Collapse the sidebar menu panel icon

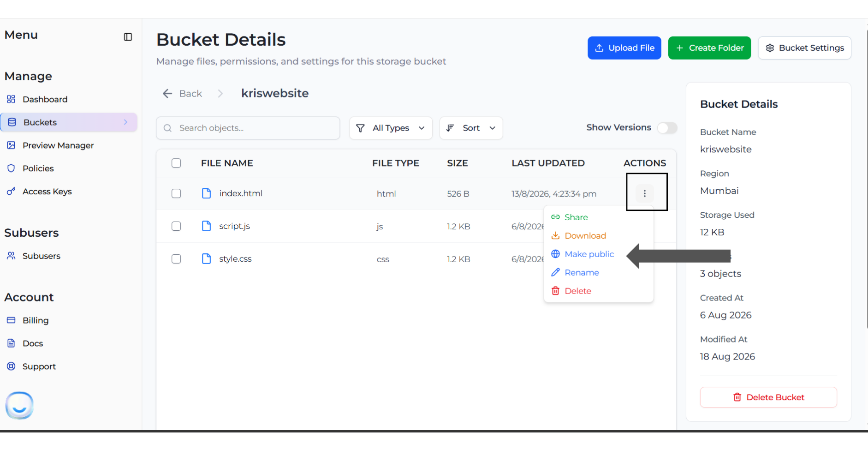(128, 37)
